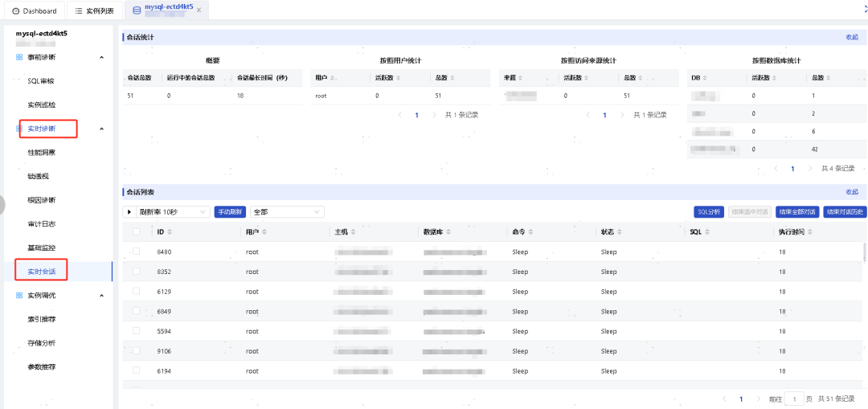Start auto-refresh with the play icon
Screen dimensions: 868x409
(129, 212)
